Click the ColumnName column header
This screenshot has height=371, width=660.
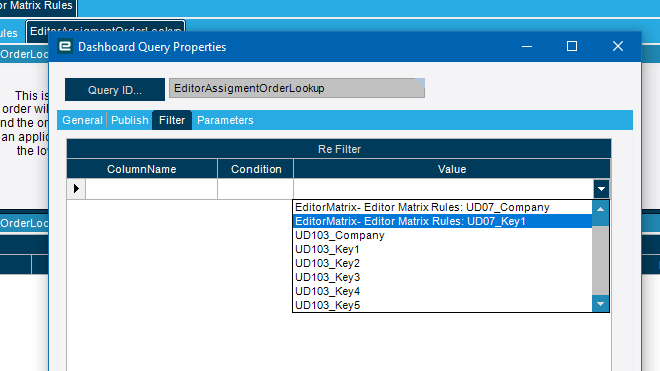point(142,169)
